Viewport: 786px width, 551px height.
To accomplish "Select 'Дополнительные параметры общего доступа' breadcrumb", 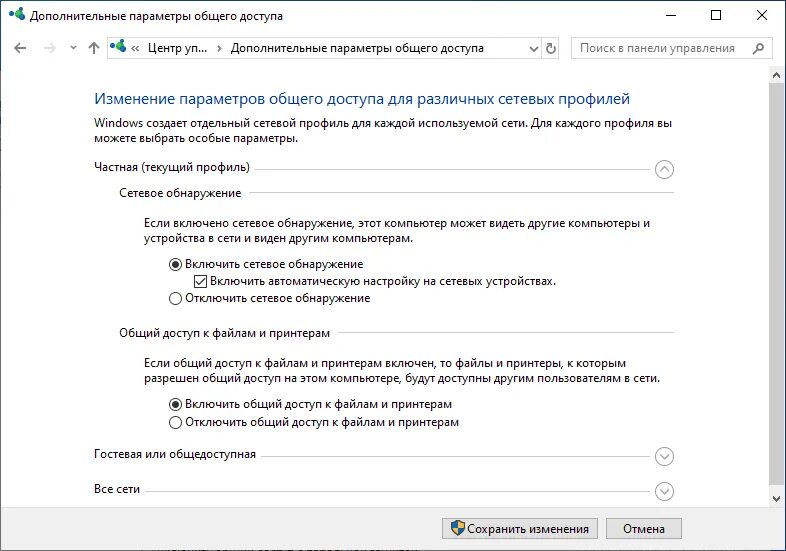I will coord(357,48).
